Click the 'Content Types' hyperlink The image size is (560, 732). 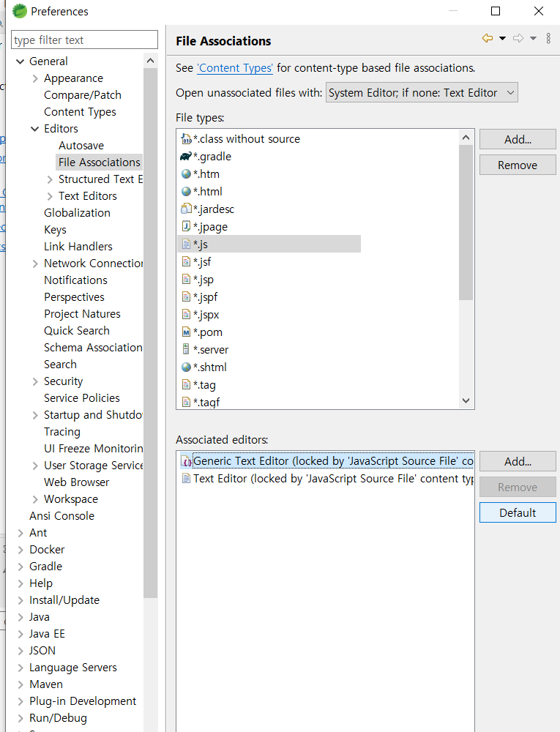coord(235,68)
